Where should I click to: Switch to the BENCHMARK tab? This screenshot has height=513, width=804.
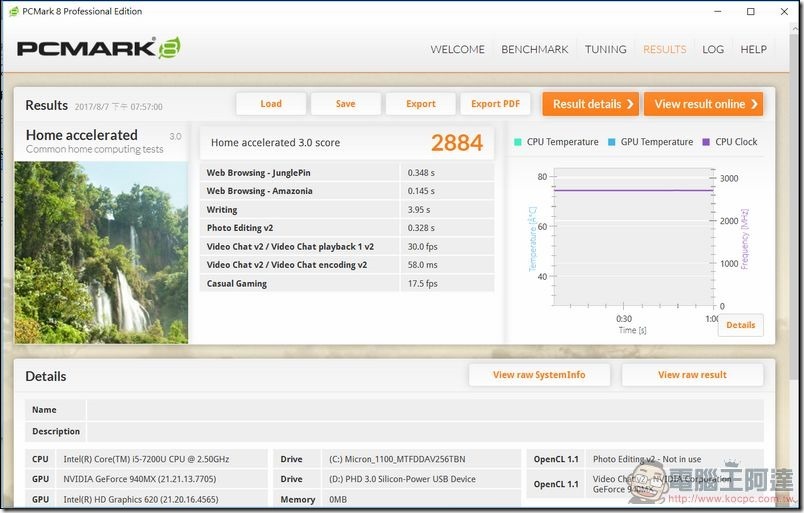[x=534, y=49]
